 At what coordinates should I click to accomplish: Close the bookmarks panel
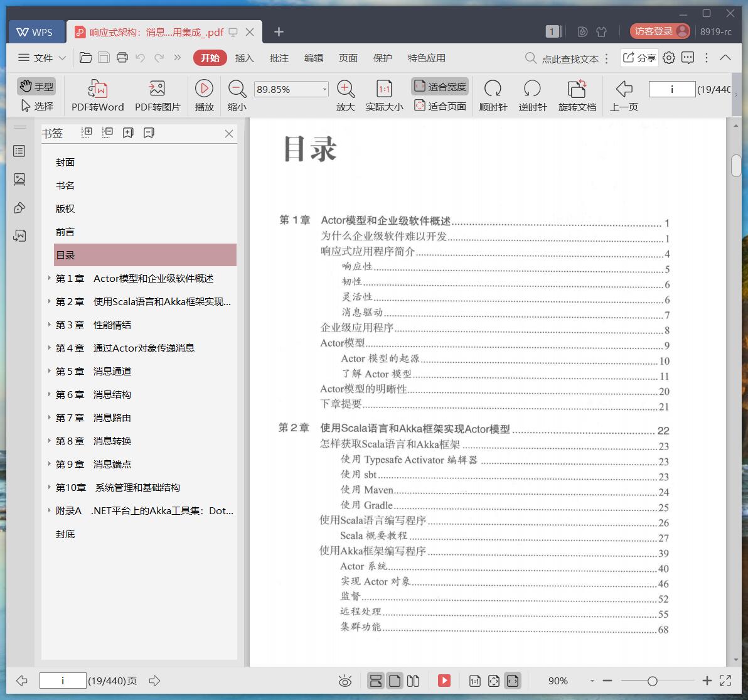[x=229, y=134]
